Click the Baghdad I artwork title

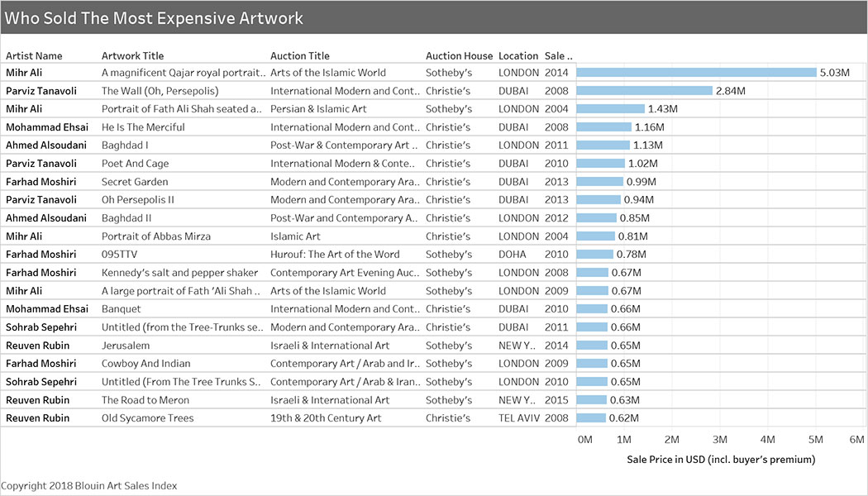pos(125,145)
